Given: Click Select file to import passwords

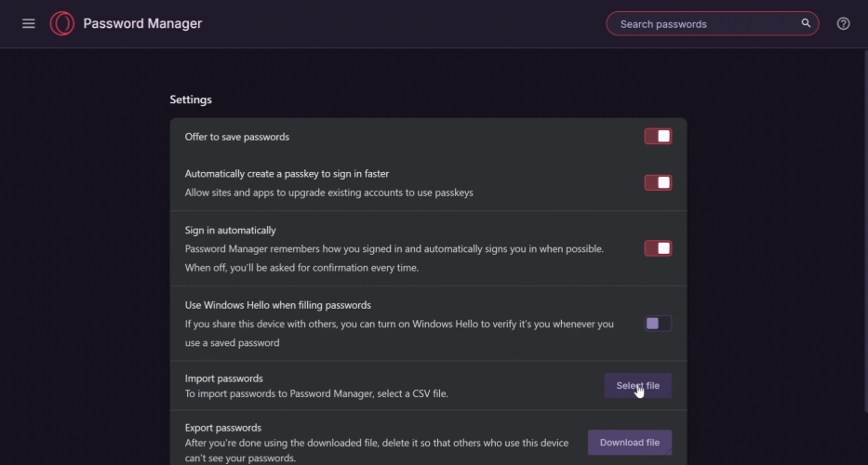Looking at the screenshot, I should click(637, 385).
